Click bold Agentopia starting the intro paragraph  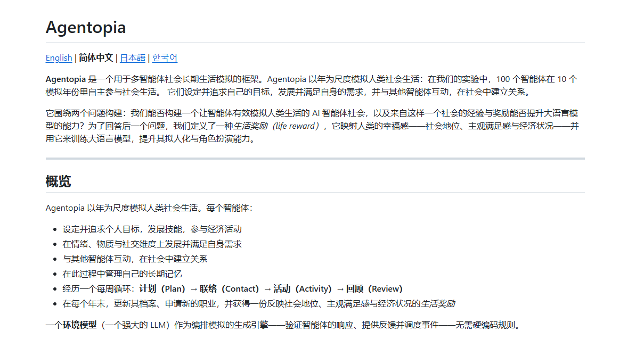pos(66,79)
